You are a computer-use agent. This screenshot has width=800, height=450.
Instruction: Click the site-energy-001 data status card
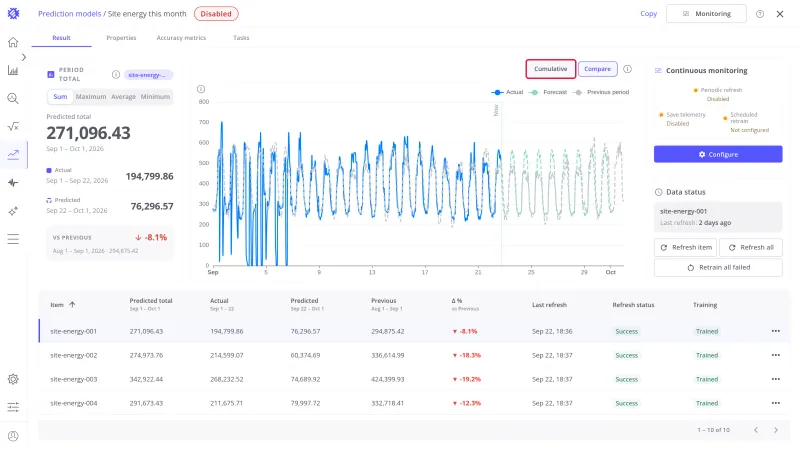click(718, 217)
